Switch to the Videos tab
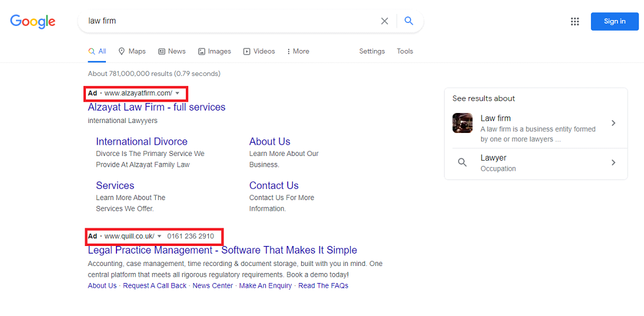644x316 pixels. 259,51
